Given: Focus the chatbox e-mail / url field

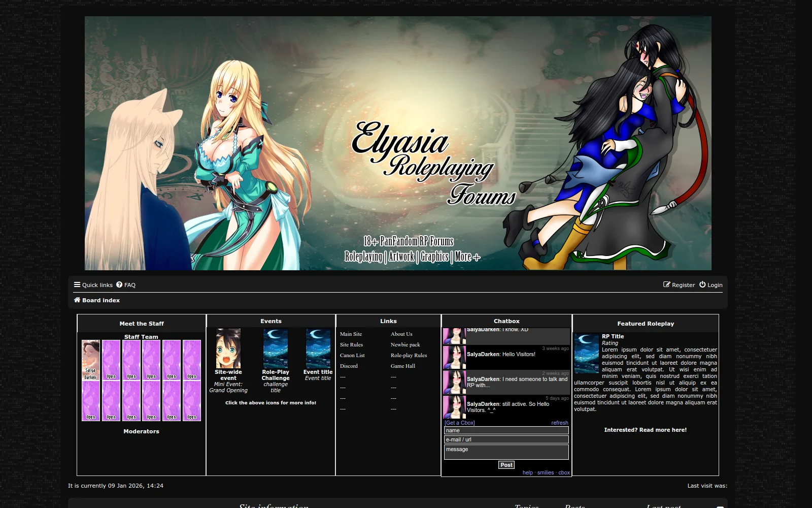Looking at the screenshot, I should [x=506, y=439].
